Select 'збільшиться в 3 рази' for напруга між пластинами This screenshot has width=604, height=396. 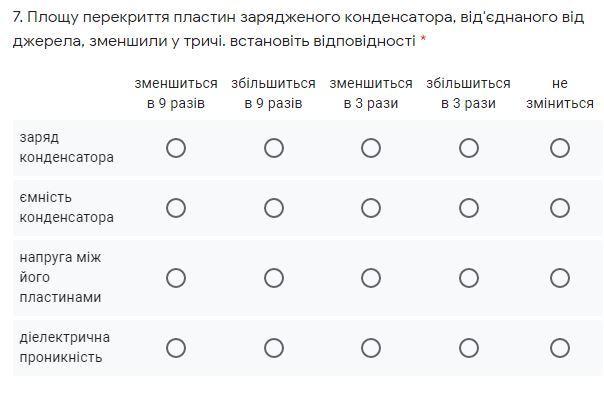tap(469, 278)
